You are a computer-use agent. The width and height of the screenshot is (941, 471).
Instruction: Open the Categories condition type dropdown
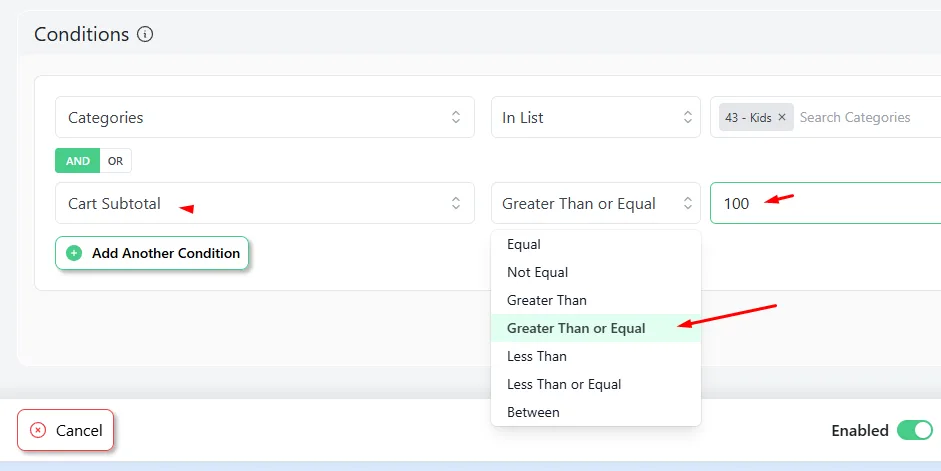265,117
